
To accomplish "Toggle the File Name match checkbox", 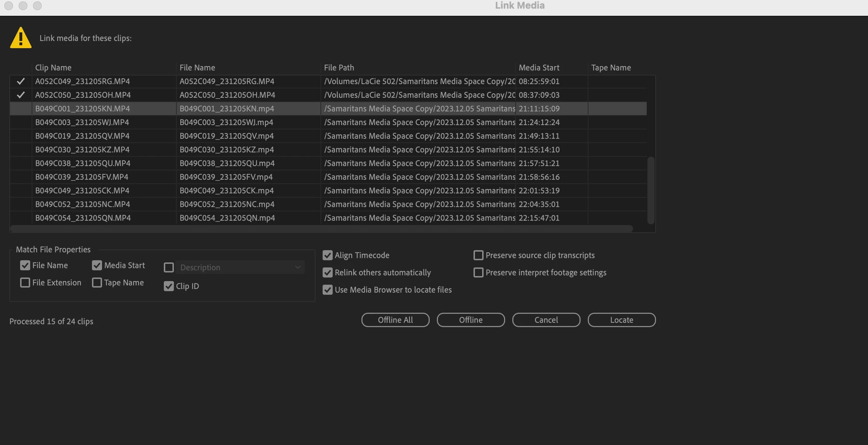I will pyautogui.click(x=25, y=265).
